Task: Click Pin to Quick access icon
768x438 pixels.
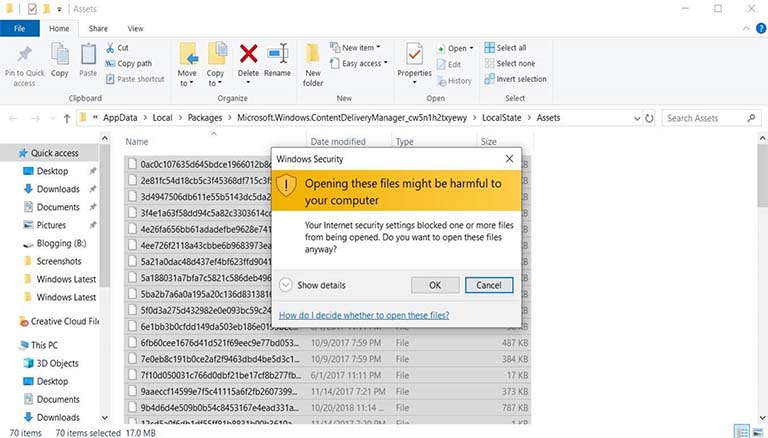Action: tap(24, 54)
